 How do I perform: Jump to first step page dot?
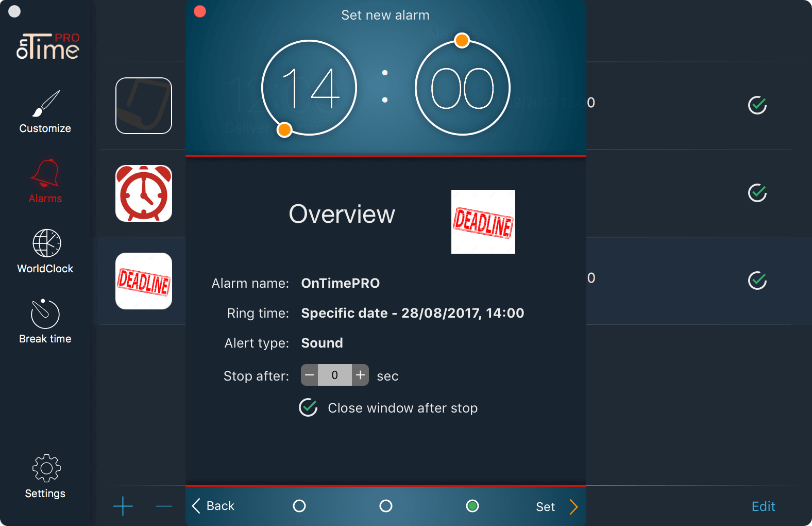[x=299, y=506]
